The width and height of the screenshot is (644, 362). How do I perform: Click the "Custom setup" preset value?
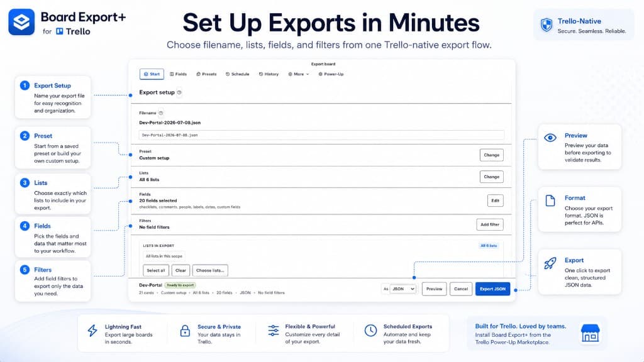(154, 158)
